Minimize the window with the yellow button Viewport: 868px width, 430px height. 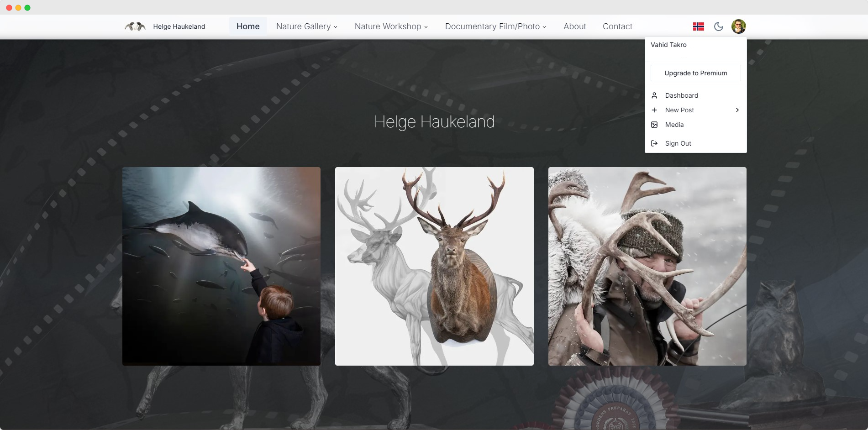(x=18, y=8)
